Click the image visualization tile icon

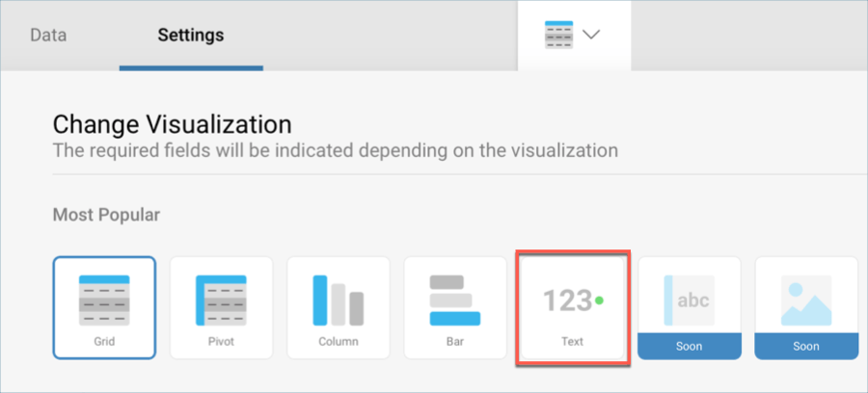tap(806, 301)
